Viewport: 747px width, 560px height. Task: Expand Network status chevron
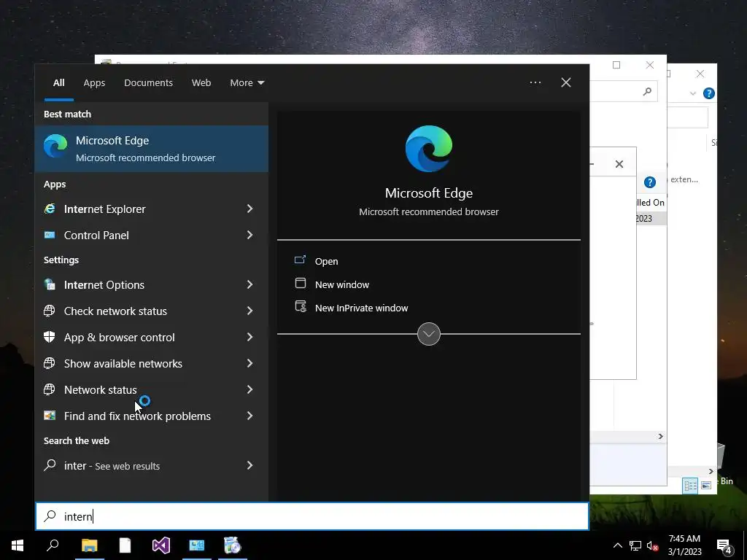249,389
